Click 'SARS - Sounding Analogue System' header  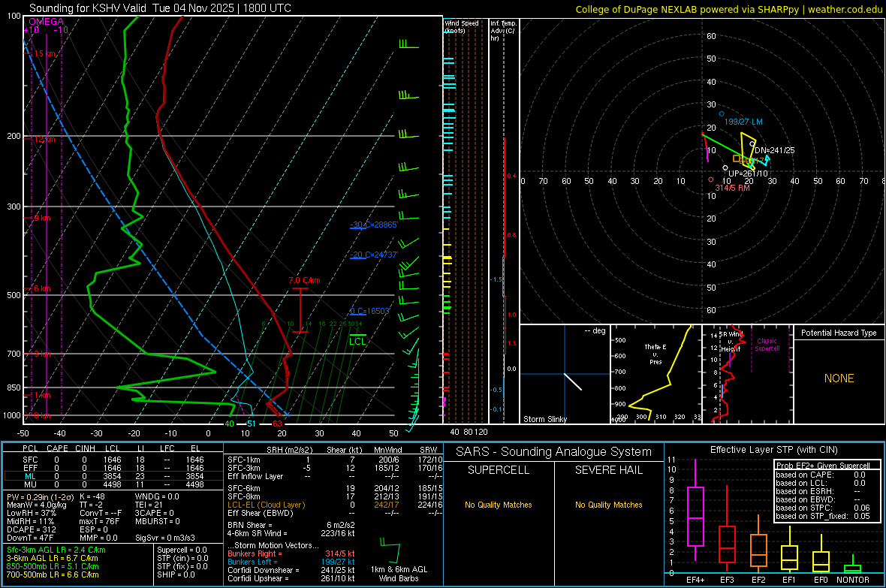(x=554, y=451)
